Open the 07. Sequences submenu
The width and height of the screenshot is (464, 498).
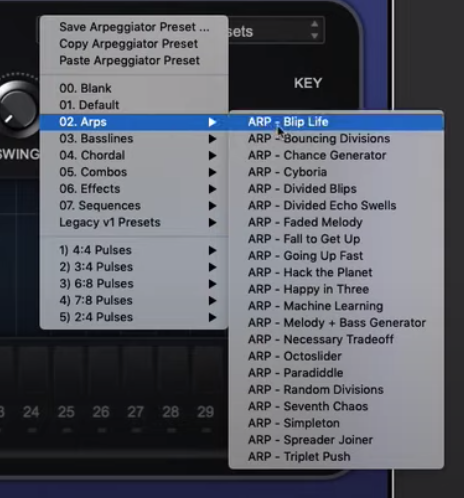(134, 206)
